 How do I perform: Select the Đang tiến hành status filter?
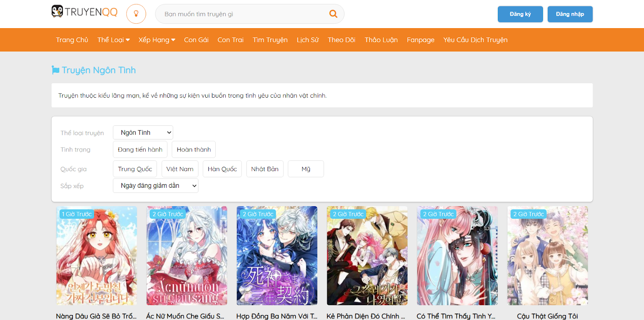(140, 150)
